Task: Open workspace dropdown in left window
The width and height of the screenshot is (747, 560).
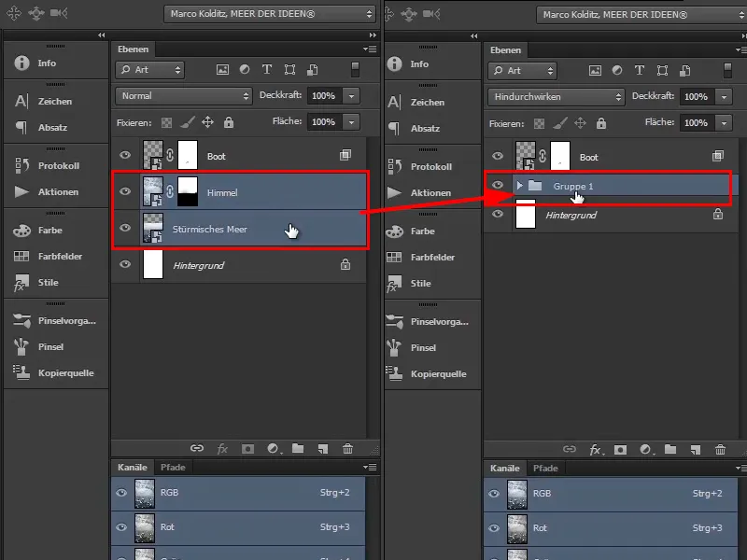Action: click(270, 14)
